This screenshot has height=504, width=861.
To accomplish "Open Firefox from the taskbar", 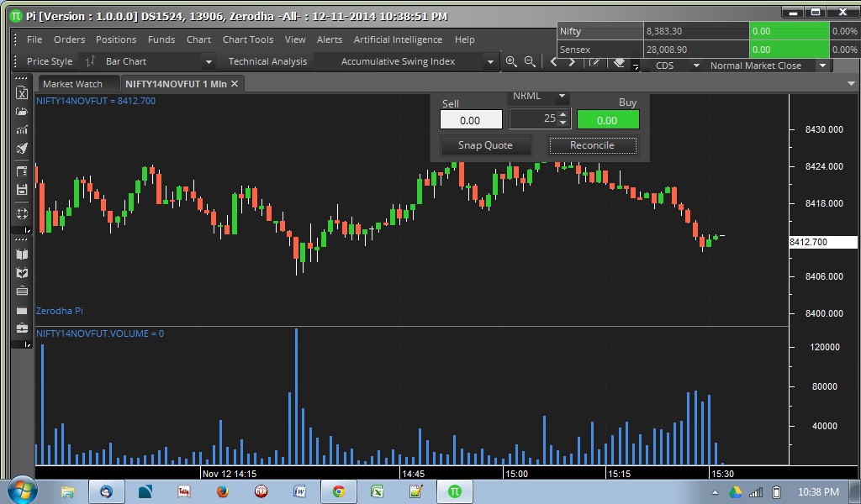I will pyautogui.click(x=222, y=491).
